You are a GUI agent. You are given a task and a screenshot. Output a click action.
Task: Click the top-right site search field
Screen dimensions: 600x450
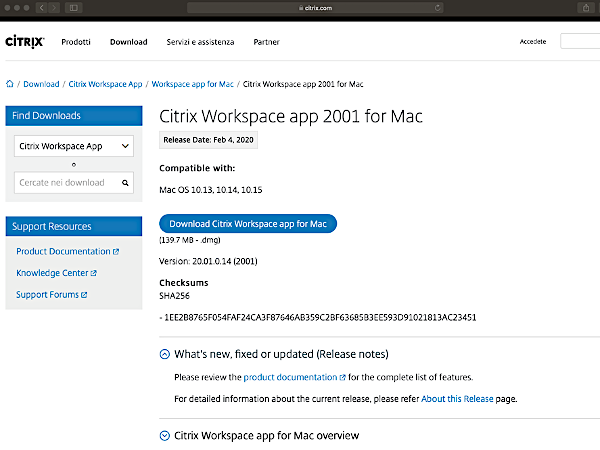click(x=580, y=41)
